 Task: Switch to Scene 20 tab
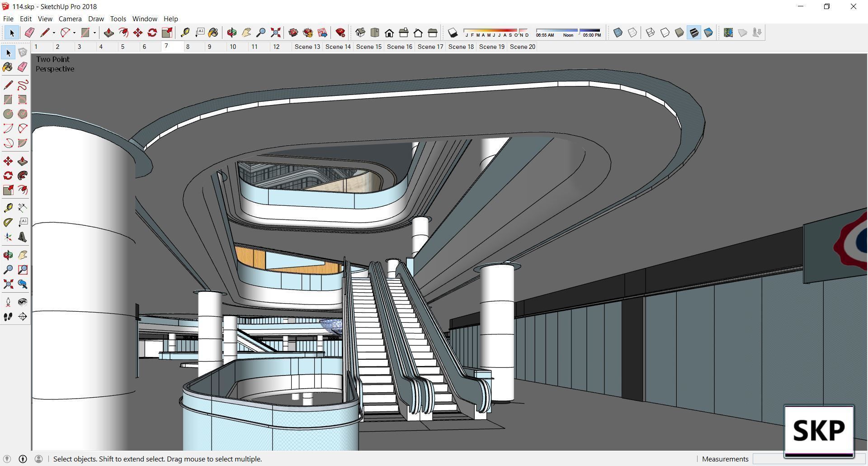pyautogui.click(x=522, y=47)
